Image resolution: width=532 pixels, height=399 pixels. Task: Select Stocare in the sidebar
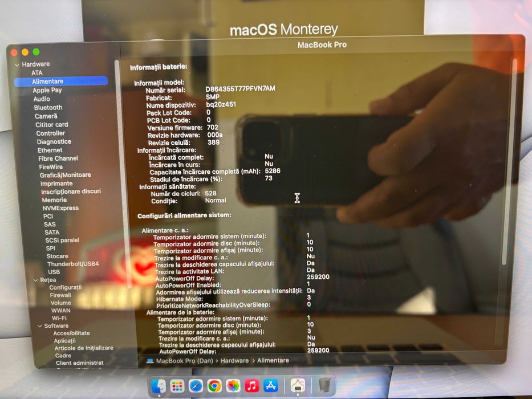pos(58,256)
